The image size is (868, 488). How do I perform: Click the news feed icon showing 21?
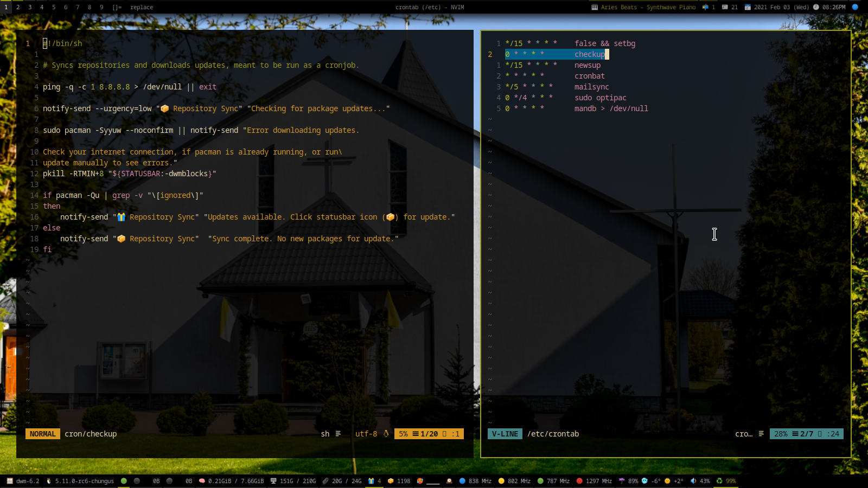click(x=725, y=7)
